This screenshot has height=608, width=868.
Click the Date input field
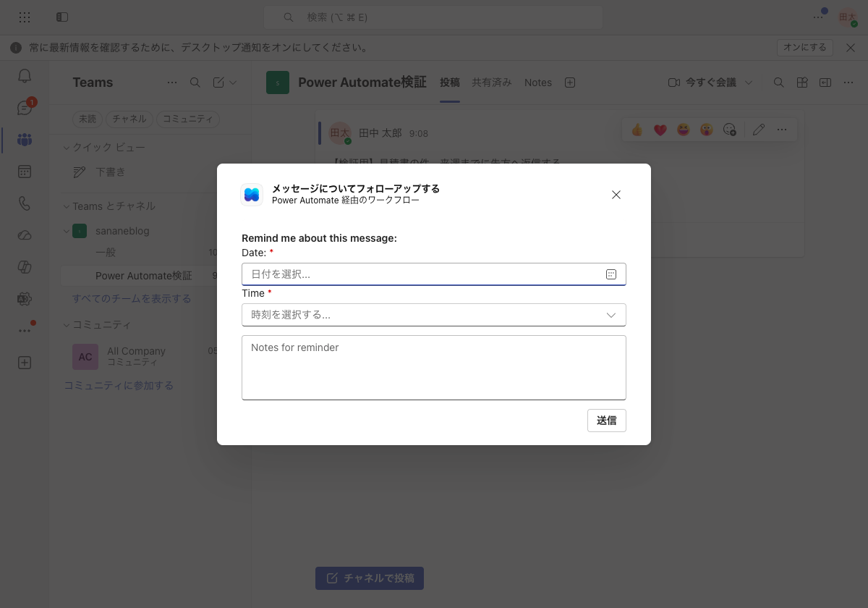pos(433,274)
